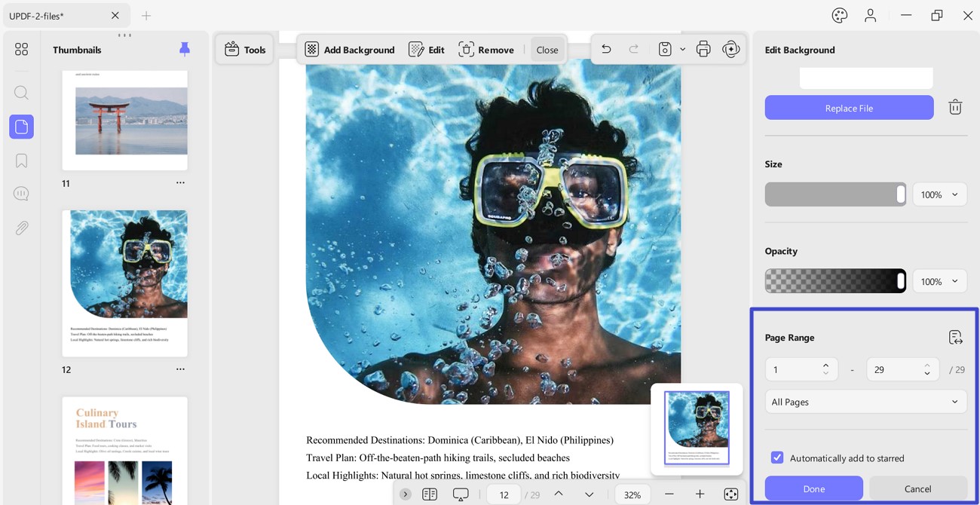Open the attachments paperclip panel
980x505 pixels.
(21, 228)
